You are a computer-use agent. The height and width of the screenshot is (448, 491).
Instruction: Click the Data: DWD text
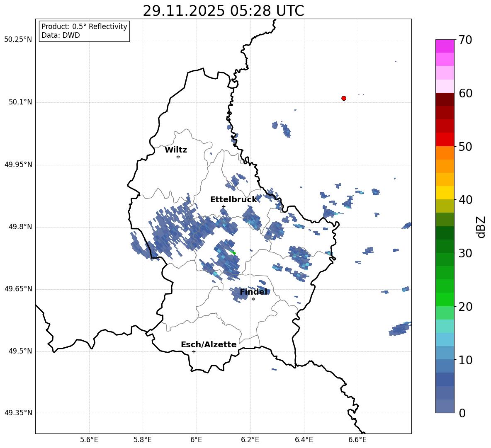click(61, 35)
